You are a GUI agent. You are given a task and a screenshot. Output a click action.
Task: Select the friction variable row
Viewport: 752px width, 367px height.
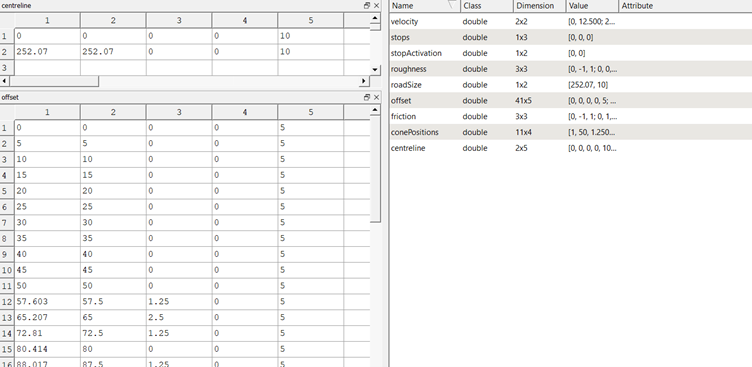(571, 117)
